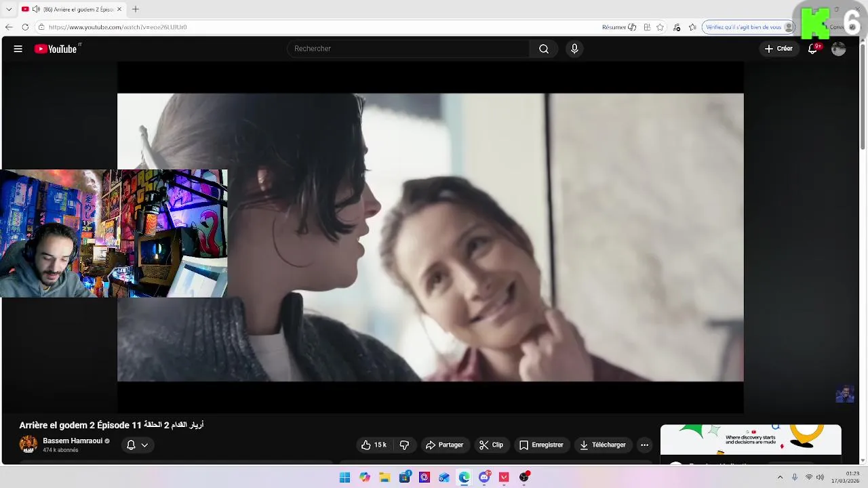This screenshot has height=488, width=868.
Task: Open the Créer button
Action: click(778, 49)
